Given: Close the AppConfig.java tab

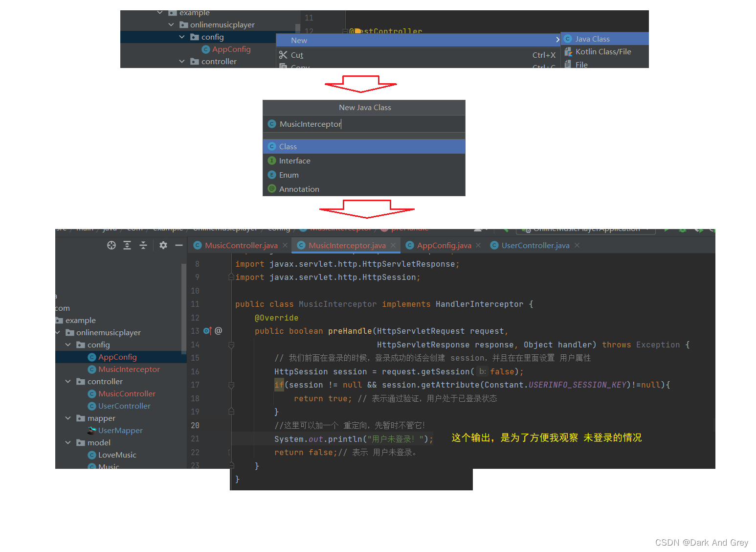Looking at the screenshot, I should coord(478,245).
